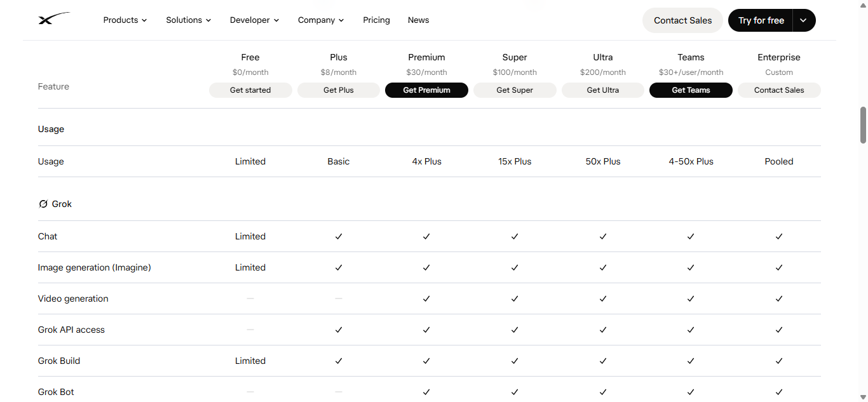The image size is (868, 402).
Task: Click the Get Super button
Action: [515, 90]
